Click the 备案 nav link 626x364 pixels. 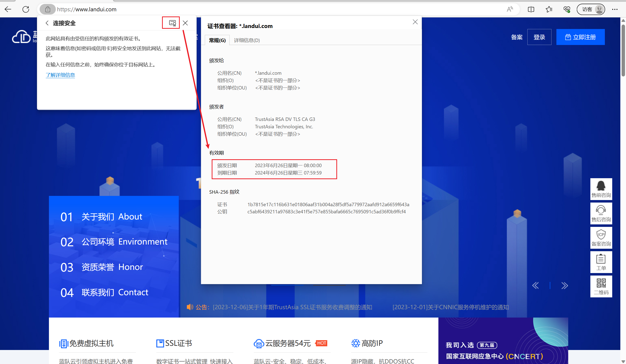(x=517, y=37)
